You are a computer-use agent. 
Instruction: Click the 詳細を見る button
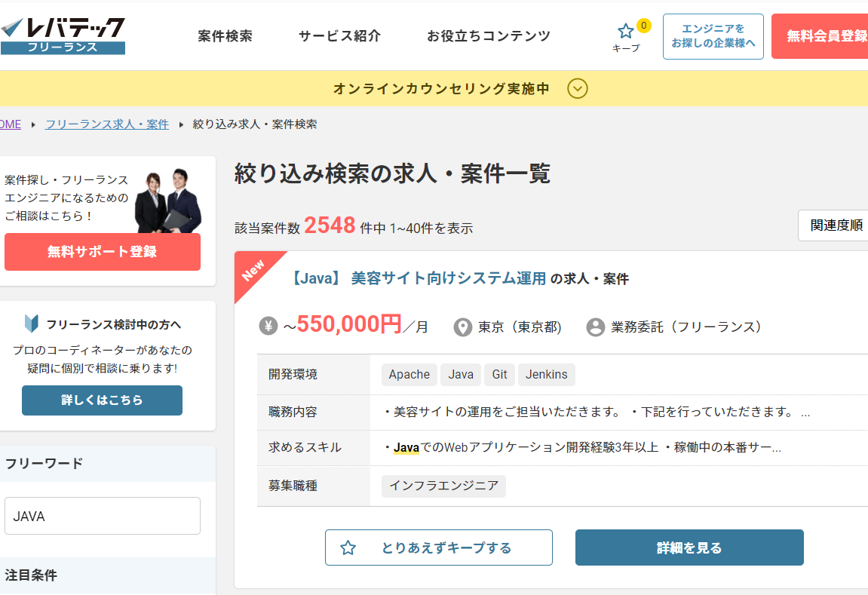click(x=689, y=547)
